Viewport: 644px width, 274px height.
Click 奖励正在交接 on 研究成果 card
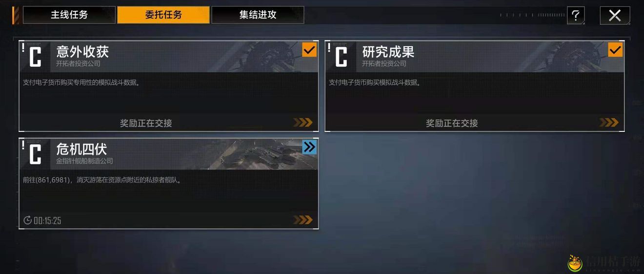click(452, 123)
